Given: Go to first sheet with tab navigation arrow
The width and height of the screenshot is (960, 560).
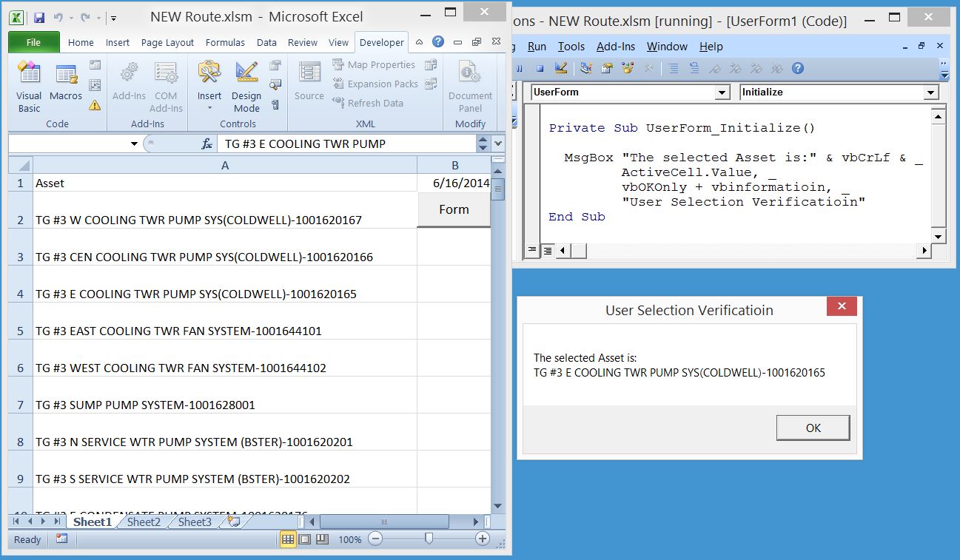Looking at the screenshot, I should 16,522.
